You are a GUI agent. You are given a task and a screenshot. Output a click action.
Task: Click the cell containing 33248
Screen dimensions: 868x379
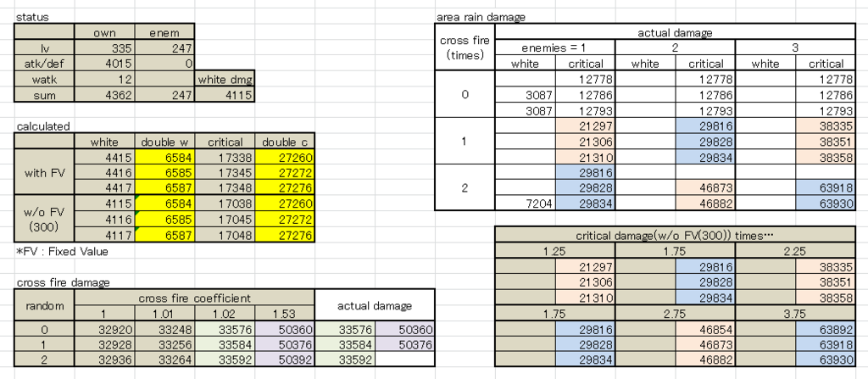pyautogui.click(x=164, y=330)
